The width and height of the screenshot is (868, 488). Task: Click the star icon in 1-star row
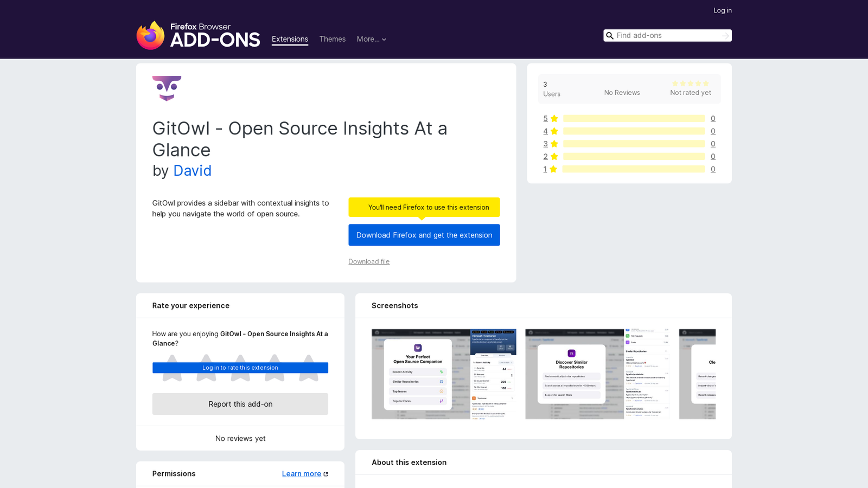[x=553, y=169]
